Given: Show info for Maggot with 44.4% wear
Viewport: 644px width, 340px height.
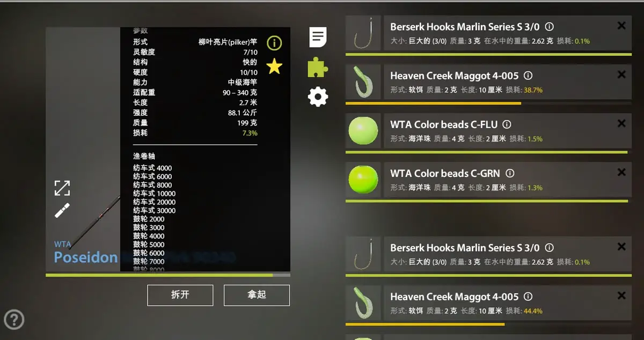Looking at the screenshot, I should click(528, 297).
